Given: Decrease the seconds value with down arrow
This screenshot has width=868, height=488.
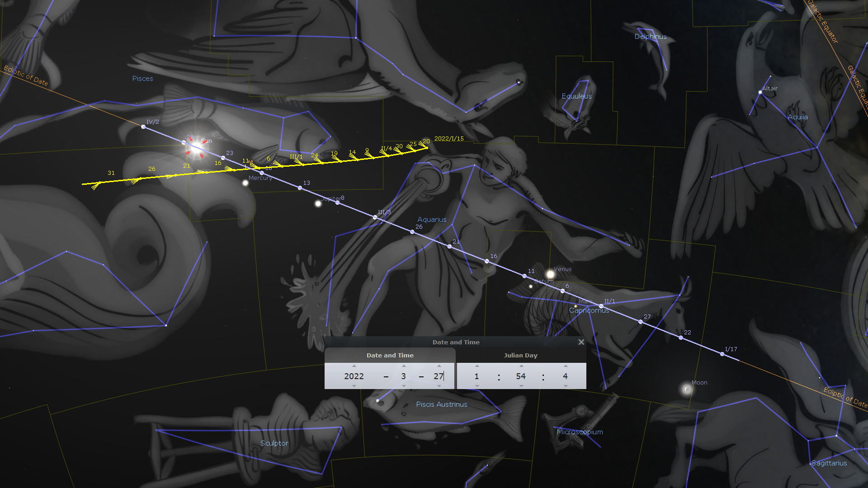Looking at the screenshot, I should (566, 386).
